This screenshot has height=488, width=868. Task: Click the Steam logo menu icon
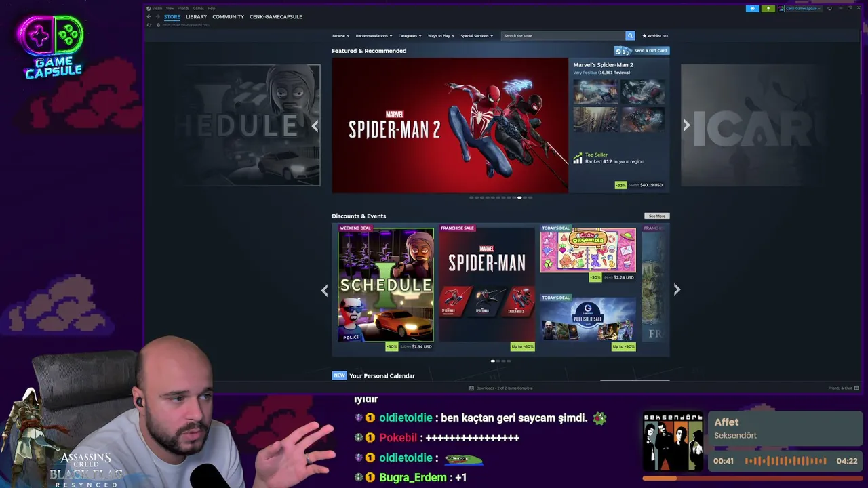click(x=149, y=8)
